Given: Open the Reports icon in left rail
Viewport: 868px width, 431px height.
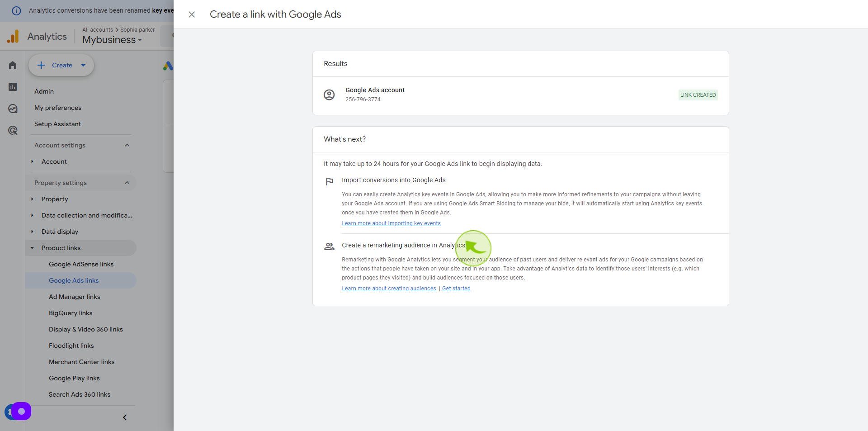Looking at the screenshot, I should click(x=13, y=87).
